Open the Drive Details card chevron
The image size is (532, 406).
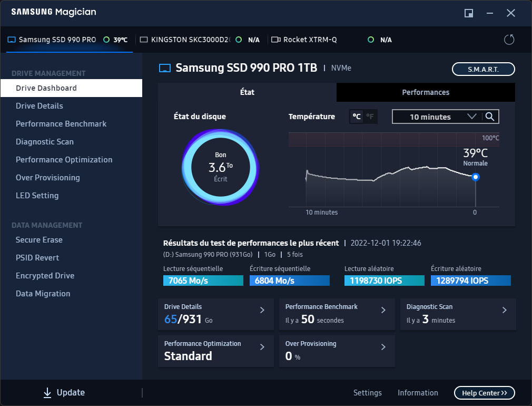click(x=262, y=310)
